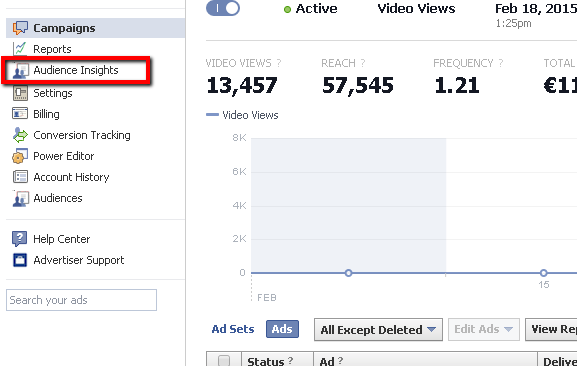Click the Video Views objective heading
Image resolution: width=577 pixels, height=366 pixels.
pyautogui.click(x=416, y=8)
